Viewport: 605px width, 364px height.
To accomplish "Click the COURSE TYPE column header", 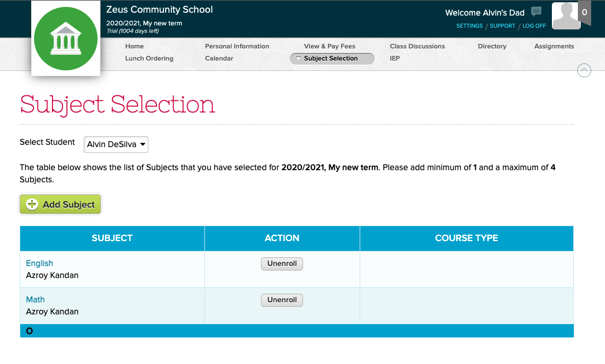I will (x=466, y=238).
